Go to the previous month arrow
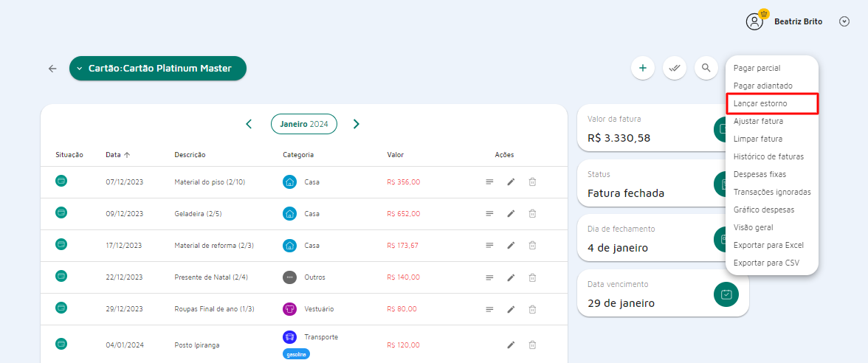 pyautogui.click(x=249, y=124)
